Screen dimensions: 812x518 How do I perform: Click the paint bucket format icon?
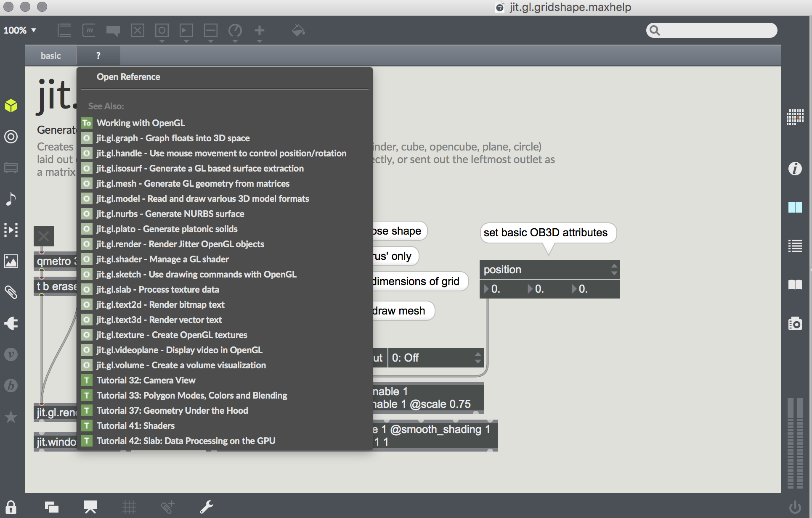[298, 30]
